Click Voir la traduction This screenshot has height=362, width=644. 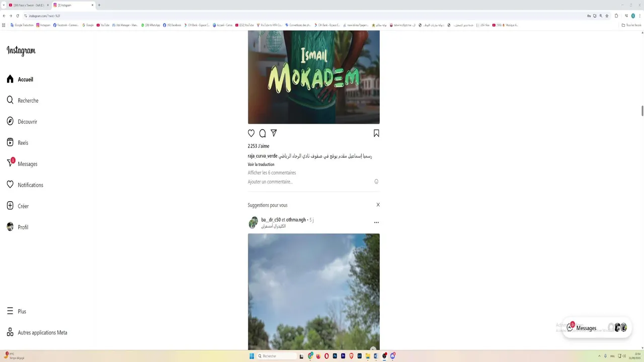[261, 164]
